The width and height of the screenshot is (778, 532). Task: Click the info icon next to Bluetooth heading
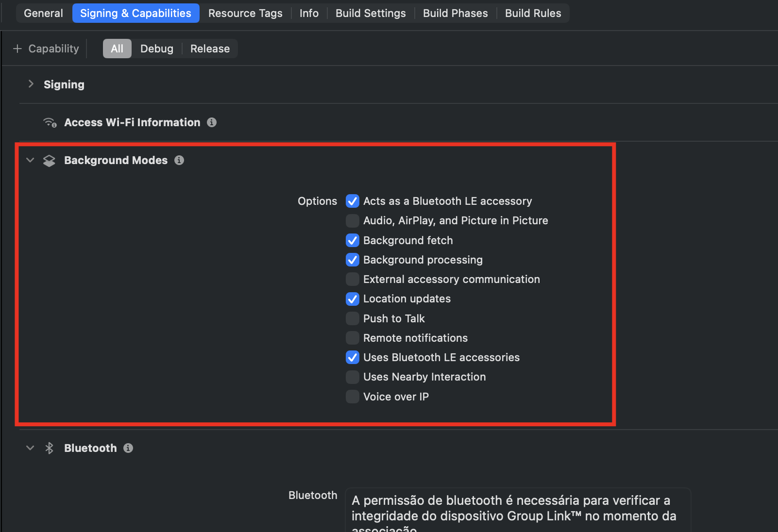(128, 448)
